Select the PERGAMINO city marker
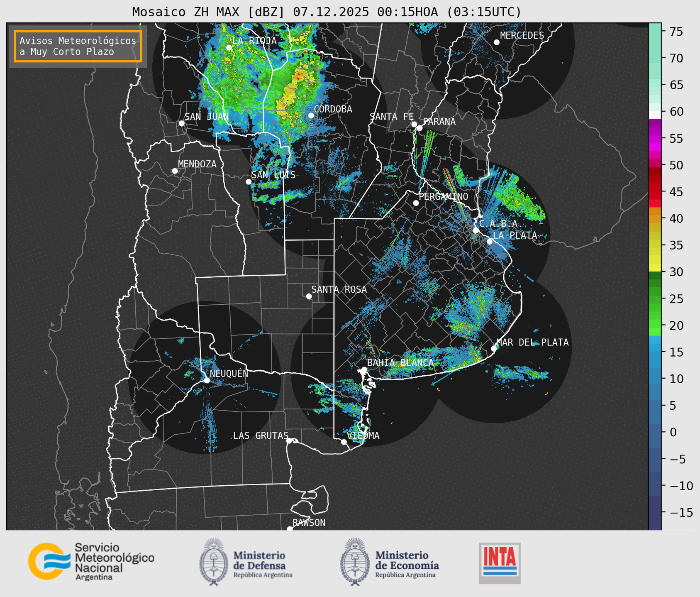The height and width of the screenshot is (597, 700). 416,203
